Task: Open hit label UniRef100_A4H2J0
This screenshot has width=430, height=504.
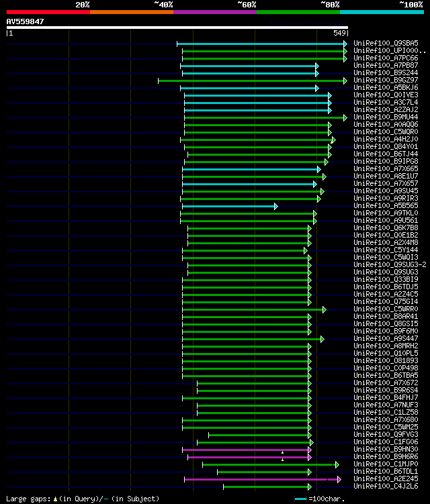Action: 386,139
